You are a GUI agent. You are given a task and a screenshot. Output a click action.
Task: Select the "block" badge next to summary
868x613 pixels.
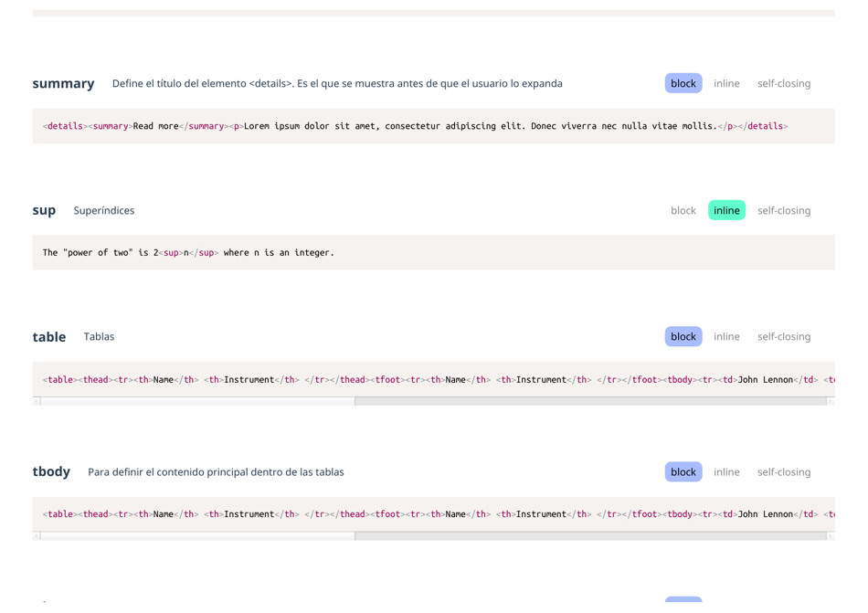[x=683, y=83]
